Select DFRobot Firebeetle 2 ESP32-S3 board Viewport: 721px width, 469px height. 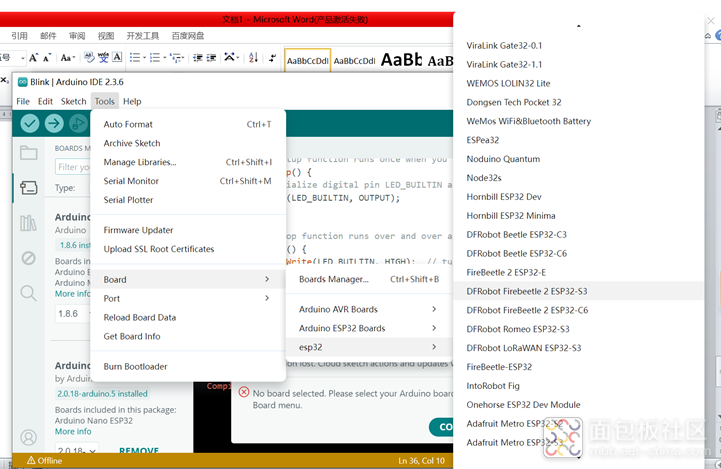527,291
